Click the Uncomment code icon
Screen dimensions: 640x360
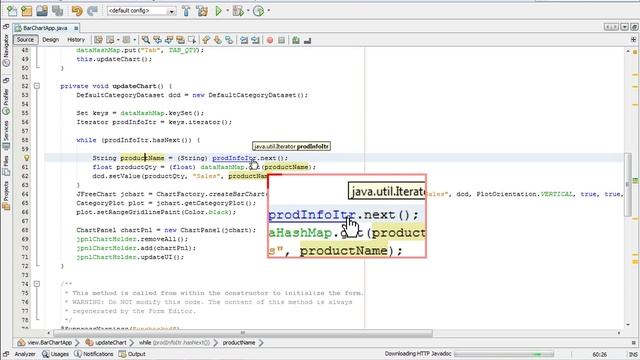307,40
